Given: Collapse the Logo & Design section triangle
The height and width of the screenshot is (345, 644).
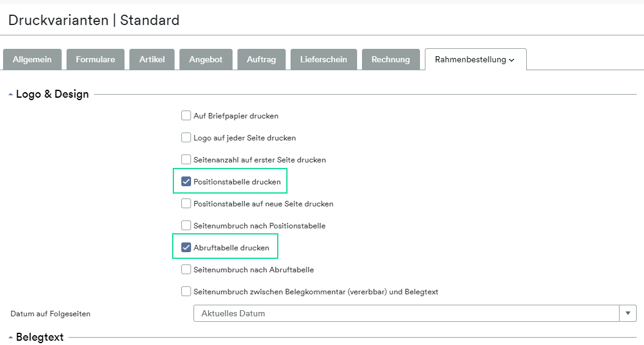Looking at the screenshot, I should pyautogui.click(x=10, y=95).
